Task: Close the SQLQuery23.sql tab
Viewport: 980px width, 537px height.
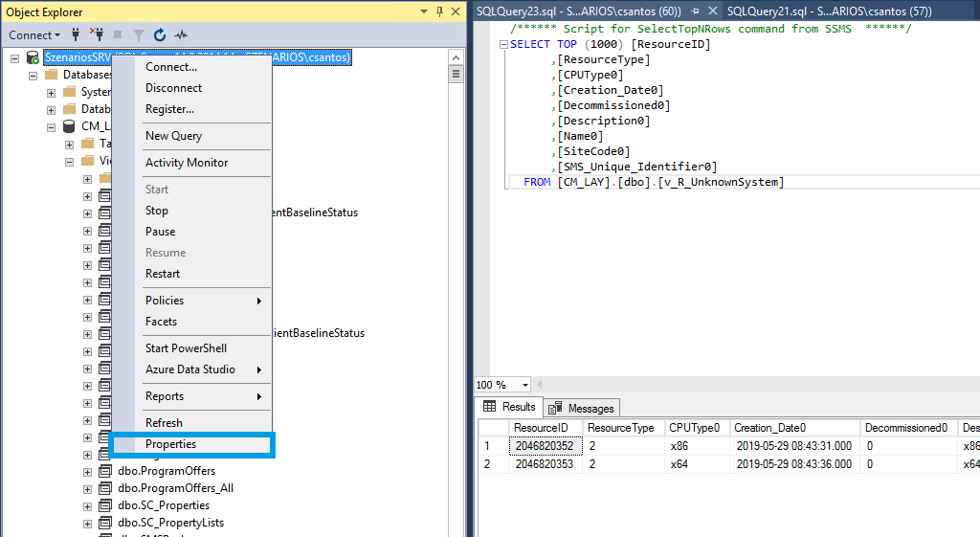Action: coord(712,11)
